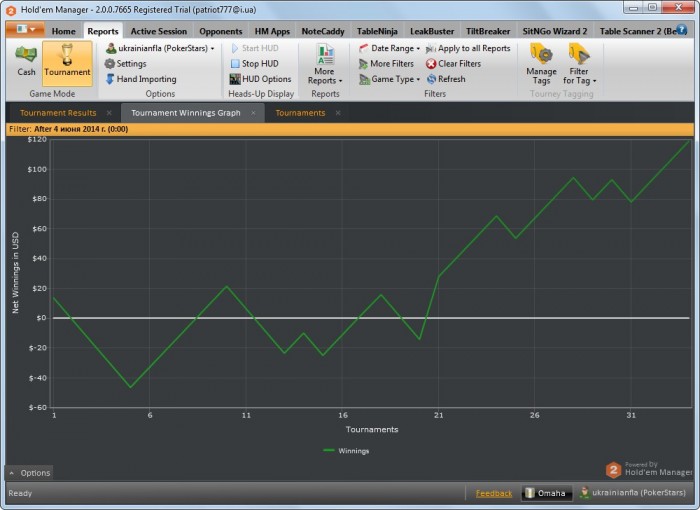700x510 pixels.
Task: Clear Filters with the red icon
Action: point(454,64)
